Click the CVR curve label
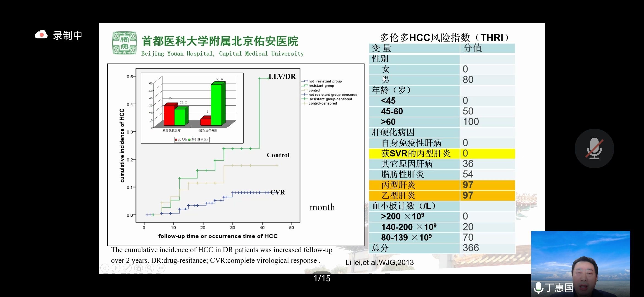This screenshot has height=297, width=644. coord(278,192)
